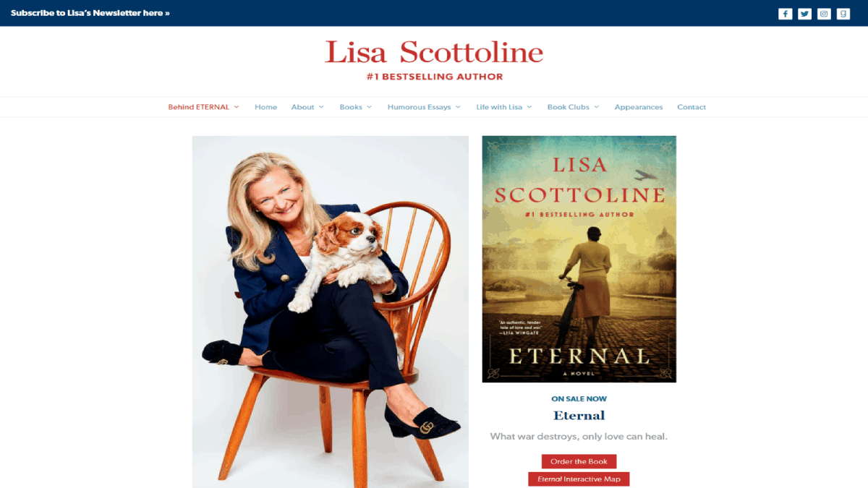Viewport: 868px width, 488px height.
Task: Open the Goodreads icon link
Action: tap(843, 14)
